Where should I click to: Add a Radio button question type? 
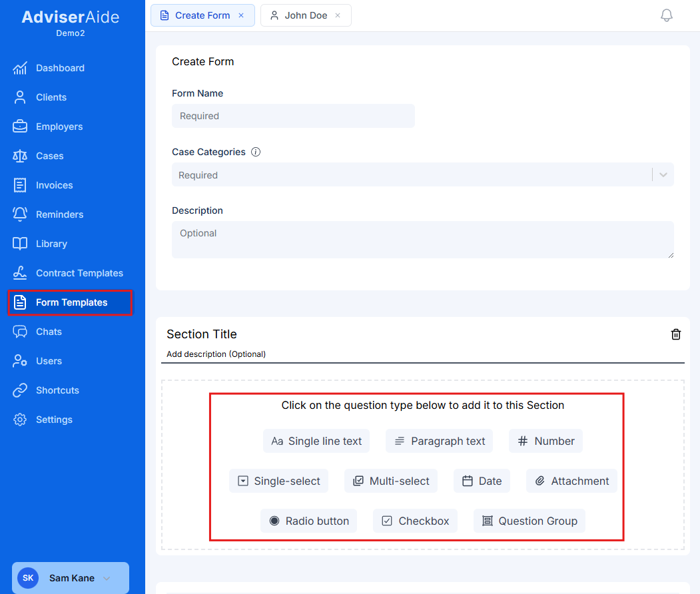[308, 521]
